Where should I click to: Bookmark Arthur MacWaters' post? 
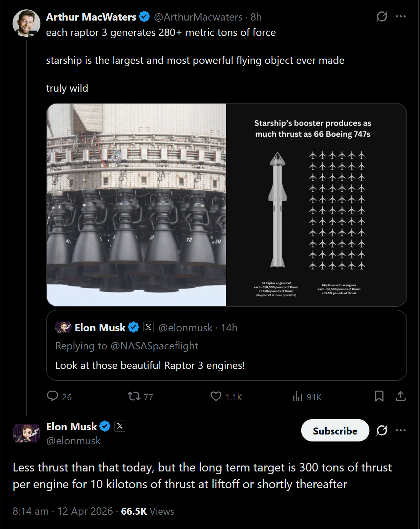point(379,396)
